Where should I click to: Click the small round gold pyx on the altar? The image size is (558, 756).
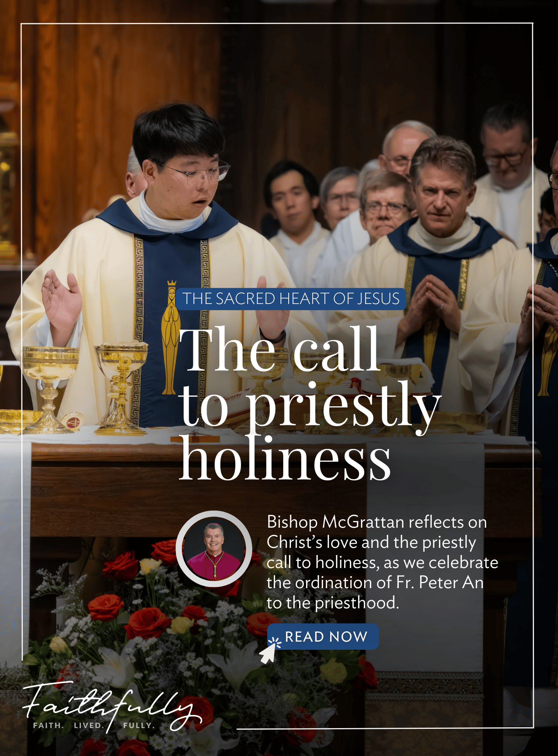73,422
